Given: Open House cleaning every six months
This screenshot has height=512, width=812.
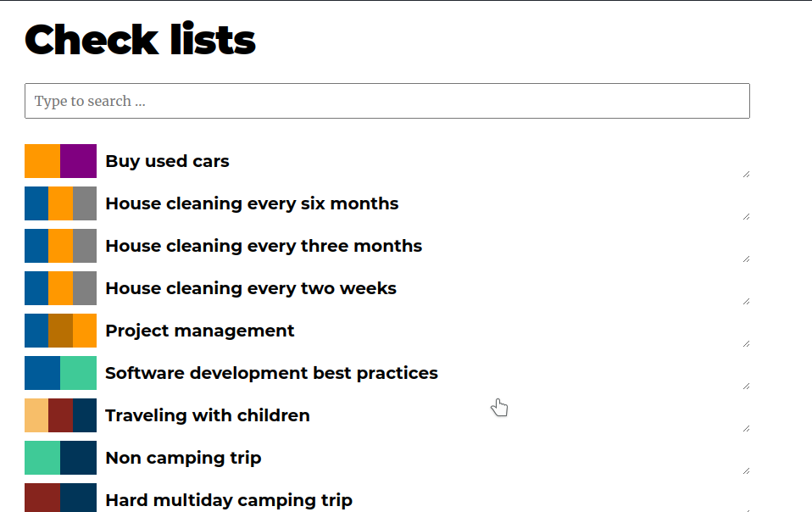Looking at the screenshot, I should [252, 203].
